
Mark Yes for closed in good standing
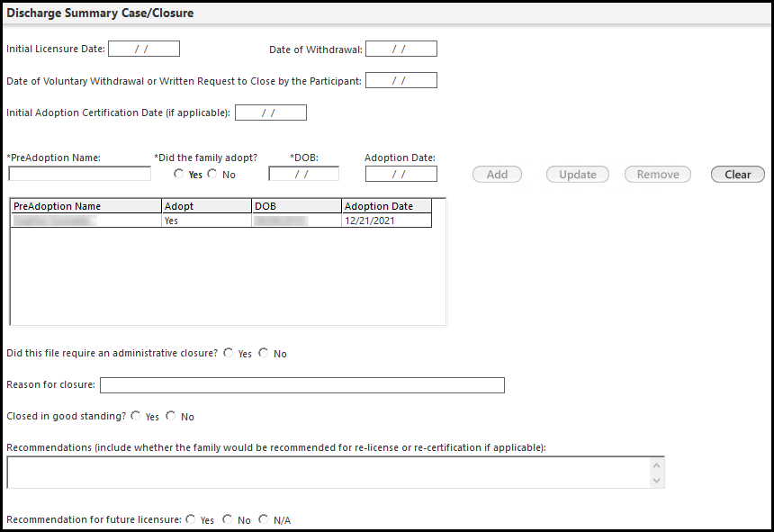[136, 417]
